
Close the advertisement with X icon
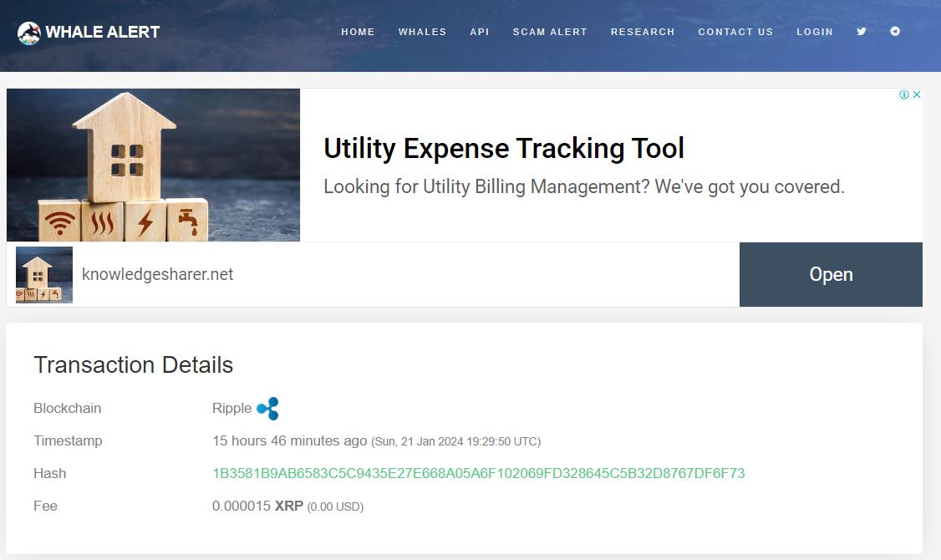click(x=917, y=94)
